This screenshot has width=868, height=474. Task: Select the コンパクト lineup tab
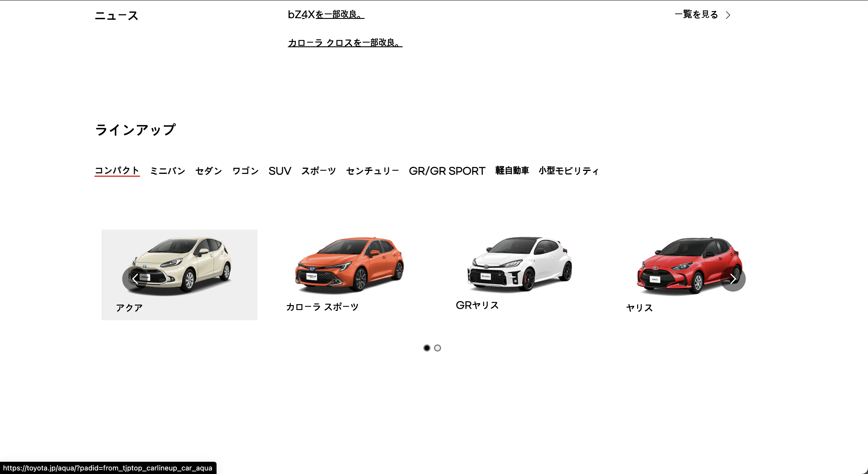[x=117, y=171]
